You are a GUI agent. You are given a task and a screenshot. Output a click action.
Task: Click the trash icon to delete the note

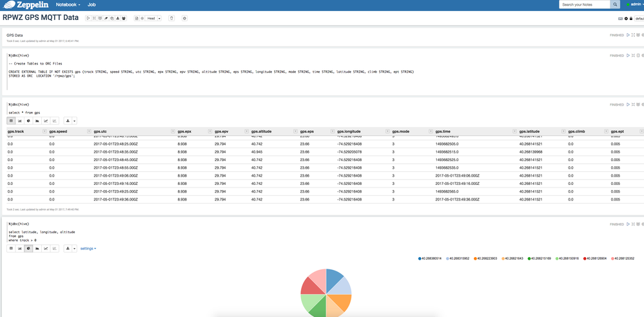(171, 18)
